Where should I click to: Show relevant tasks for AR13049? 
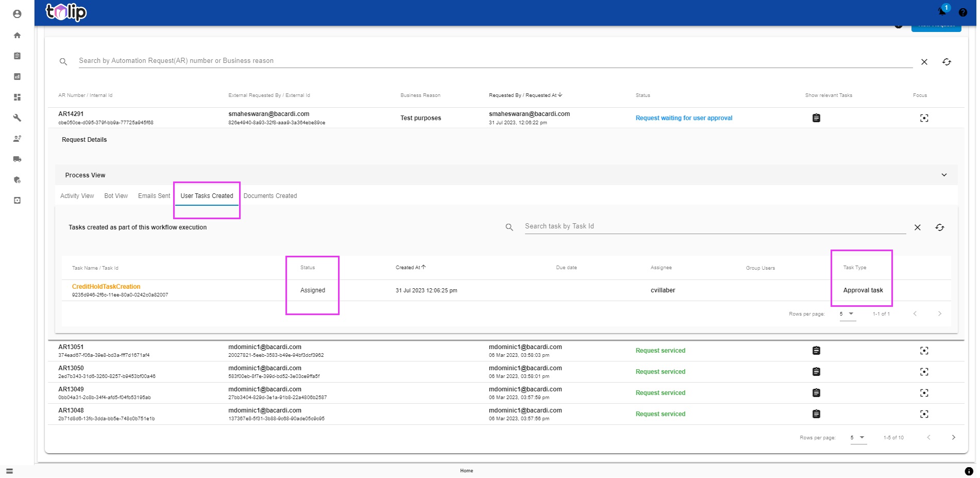[816, 393]
